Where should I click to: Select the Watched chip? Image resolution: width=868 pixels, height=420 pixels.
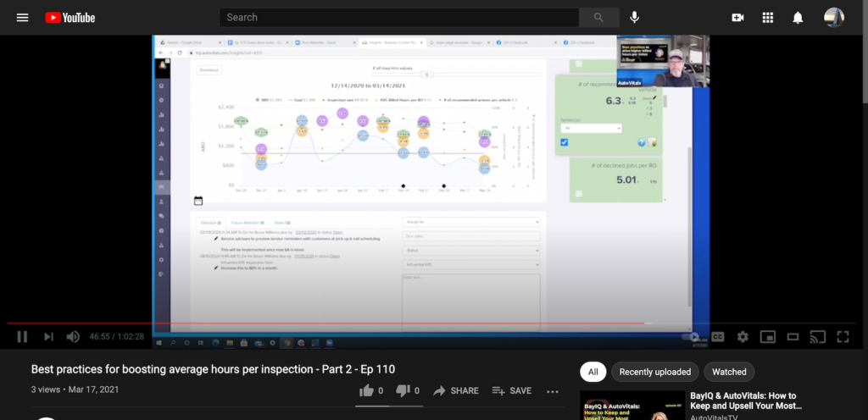729,372
